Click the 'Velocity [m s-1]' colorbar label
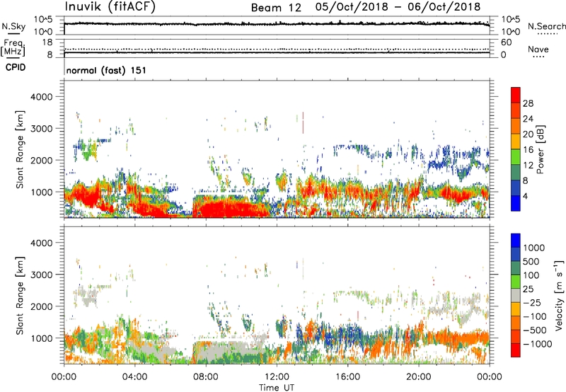Screen dimensions: 566x392 click(559, 295)
